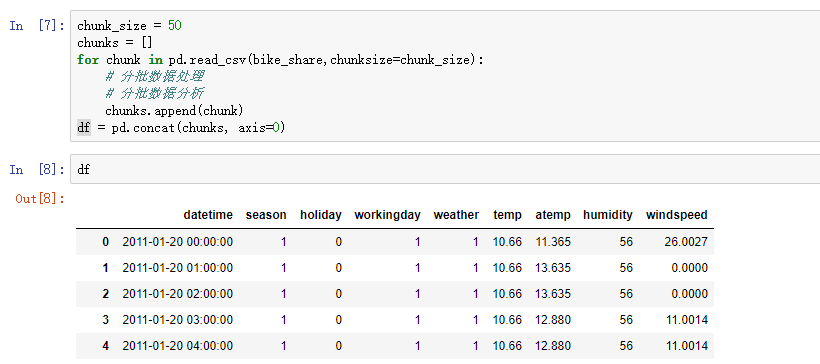Click the atemp value 11.365
This screenshot has height=364, width=820.
(553, 242)
